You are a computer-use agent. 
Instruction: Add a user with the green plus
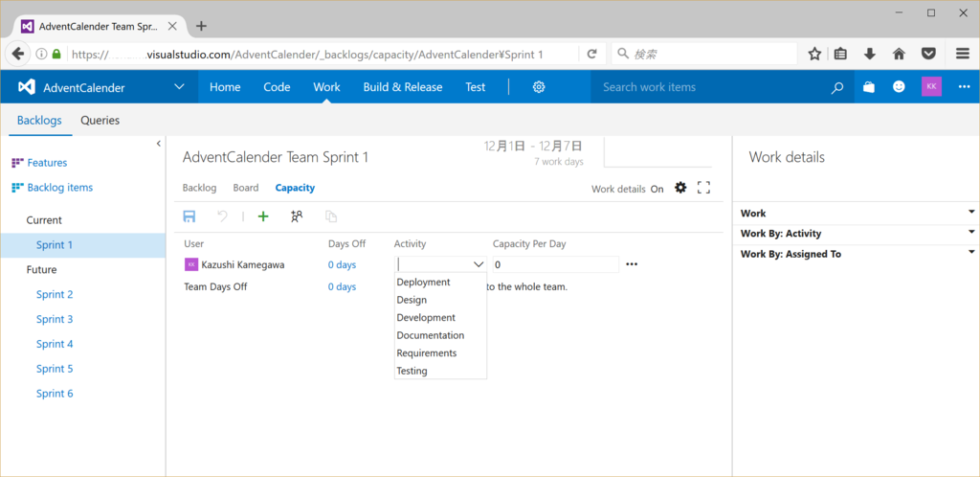coord(263,216)
